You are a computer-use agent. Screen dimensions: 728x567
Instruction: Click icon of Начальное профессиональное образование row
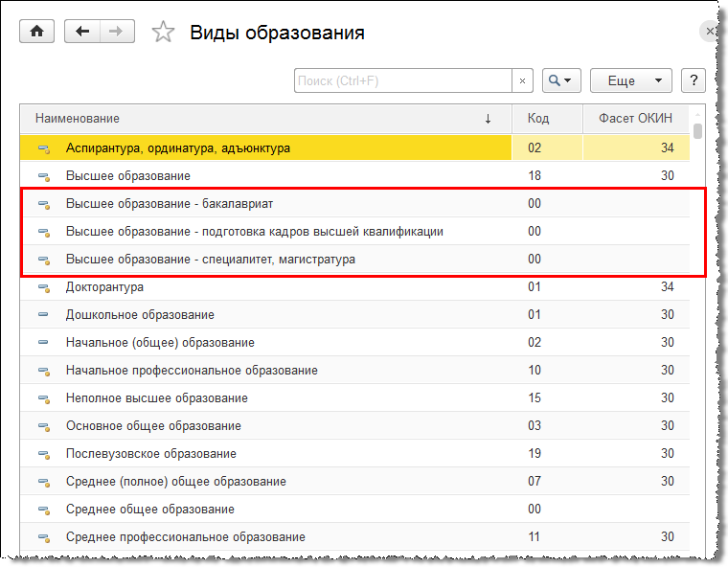pos(44,371)
